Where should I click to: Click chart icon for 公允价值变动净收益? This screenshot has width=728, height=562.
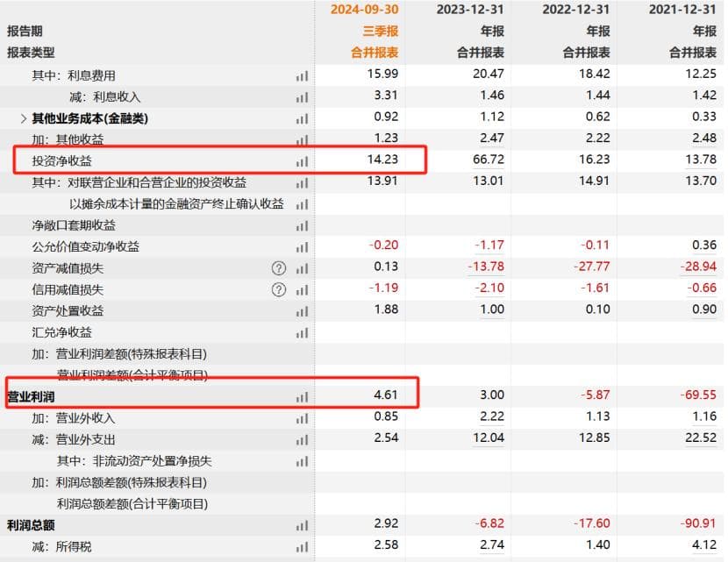pyautogui.click(x=302, y=247)
